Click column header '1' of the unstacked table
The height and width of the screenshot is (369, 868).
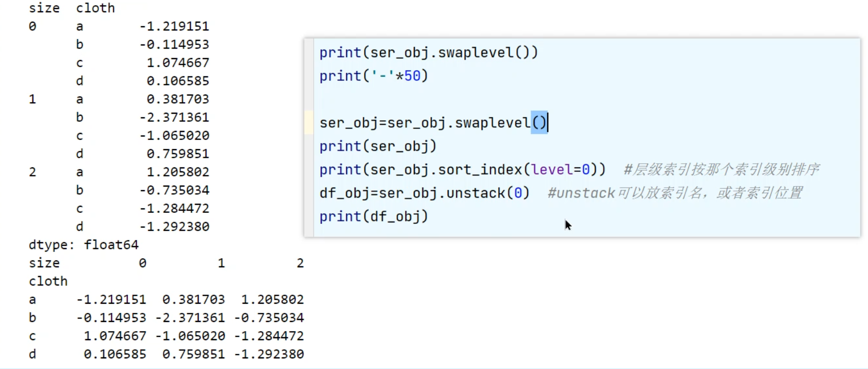221,263
